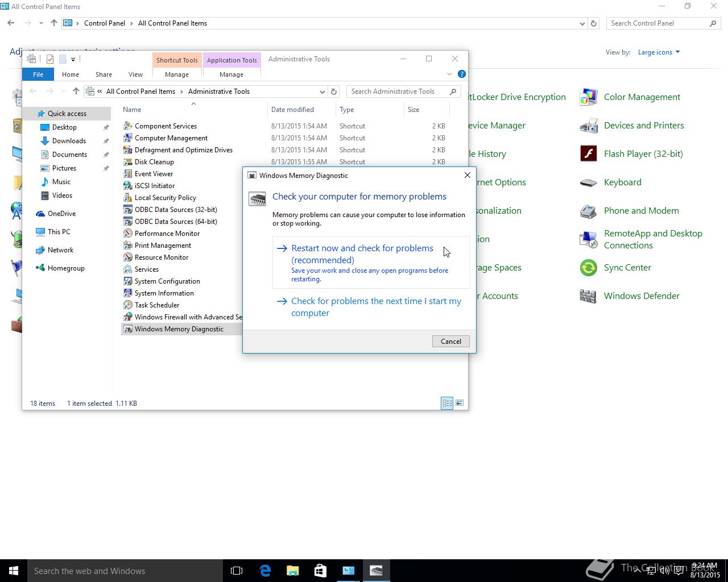This screenshot has height=582, width=728.
Task: Switch to the large thumbnails view icon
Action: click(x=460, y=403)
